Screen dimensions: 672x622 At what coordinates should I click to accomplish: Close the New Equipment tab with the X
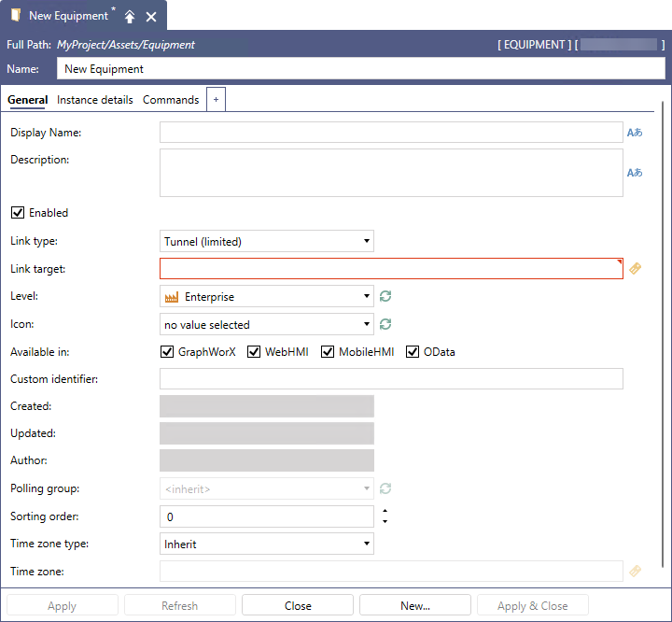pos(151,17)
